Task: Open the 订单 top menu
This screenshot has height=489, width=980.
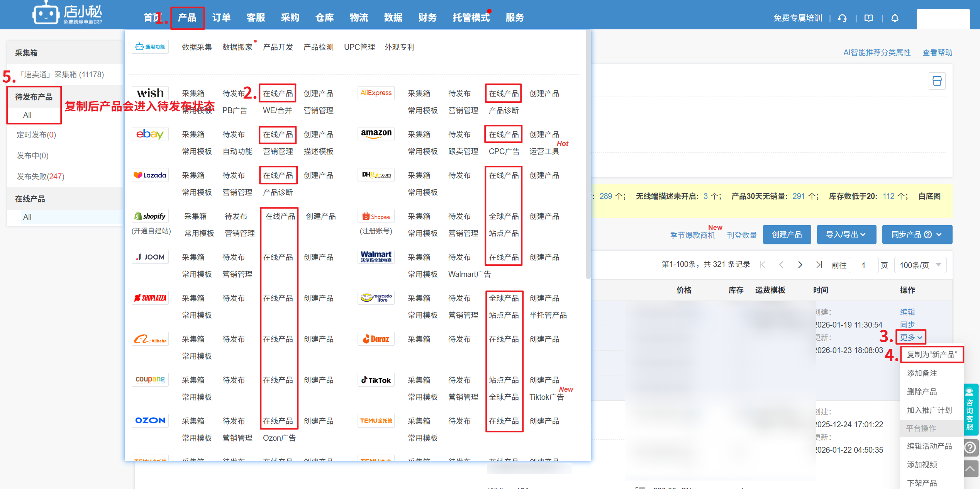Action: coord(221,18)
